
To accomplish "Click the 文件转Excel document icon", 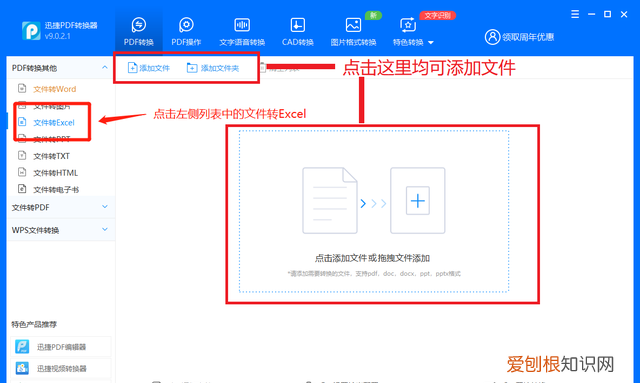I will point(22,122).
